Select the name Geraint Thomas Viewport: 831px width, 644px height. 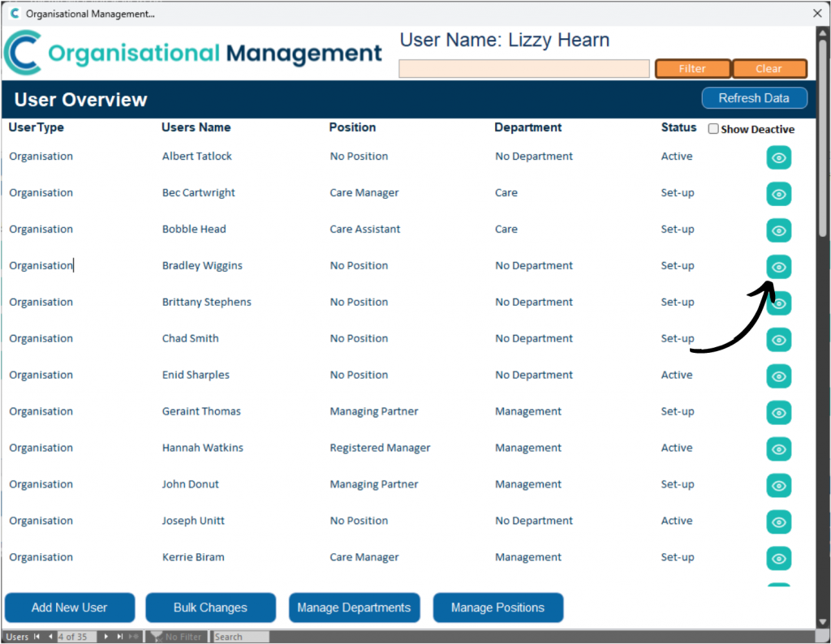(201, 411)
